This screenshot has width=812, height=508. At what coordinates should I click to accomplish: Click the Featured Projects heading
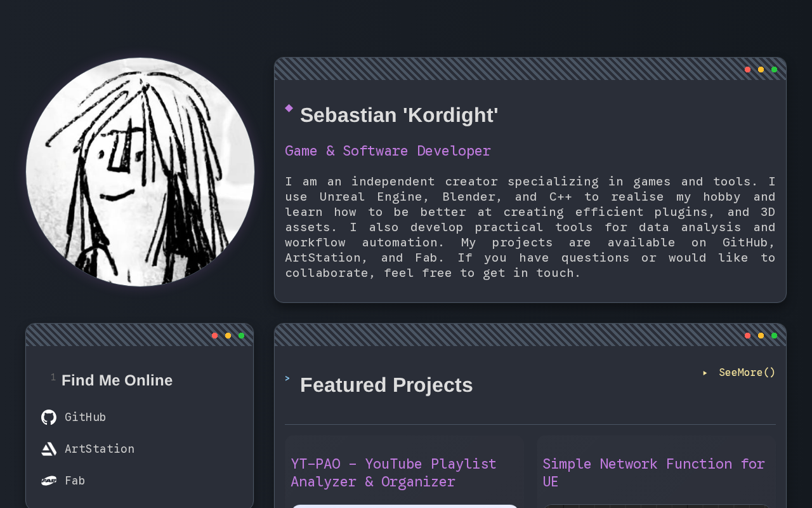tap(386, 385)
